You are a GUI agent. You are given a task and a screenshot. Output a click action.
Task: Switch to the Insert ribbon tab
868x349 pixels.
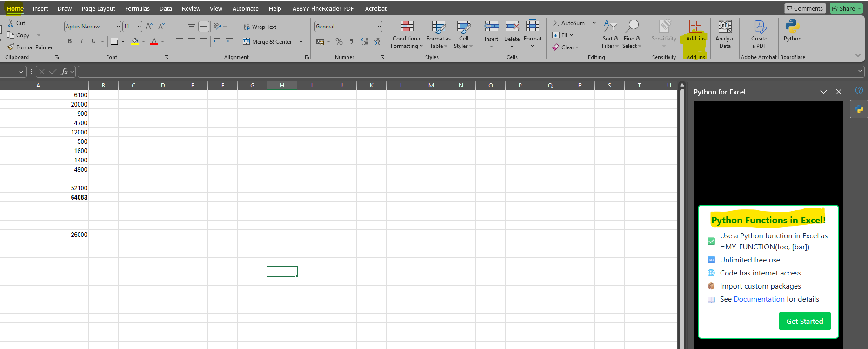(40, 8)
